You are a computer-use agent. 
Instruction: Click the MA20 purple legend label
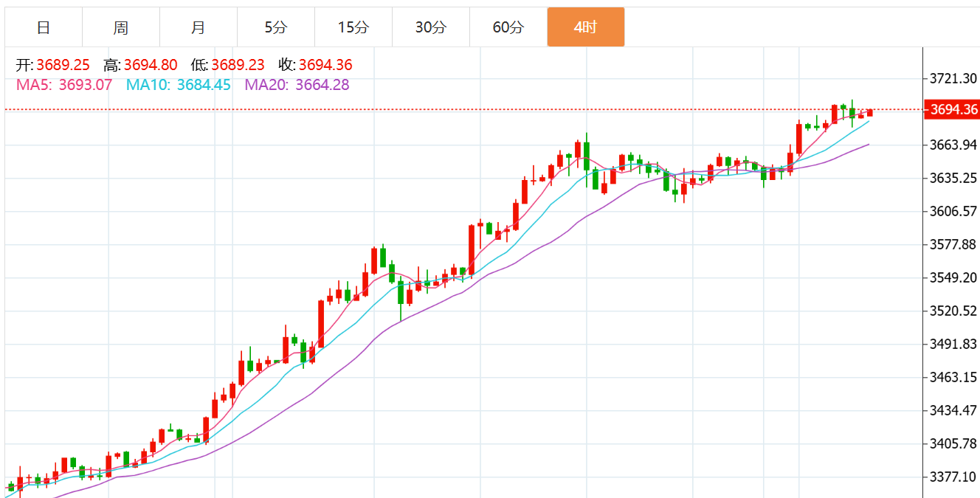297,85
